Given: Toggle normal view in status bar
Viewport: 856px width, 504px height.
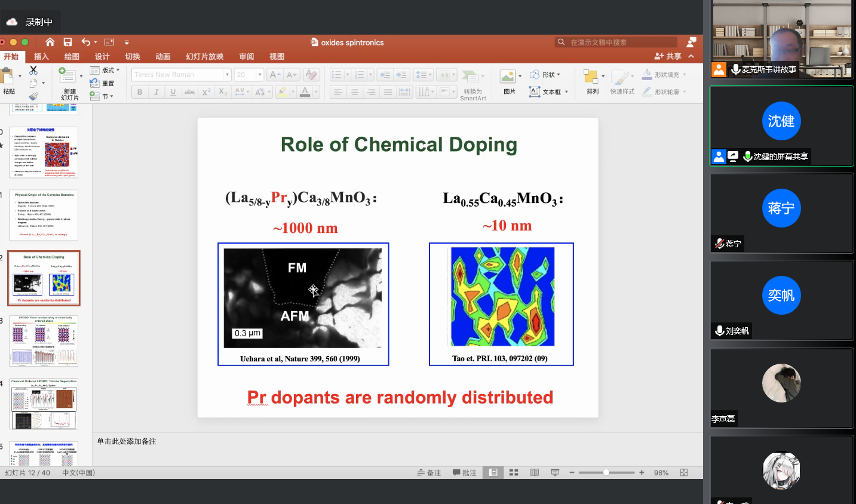Looking at the screenshot, I should click(x=493, y=472).
